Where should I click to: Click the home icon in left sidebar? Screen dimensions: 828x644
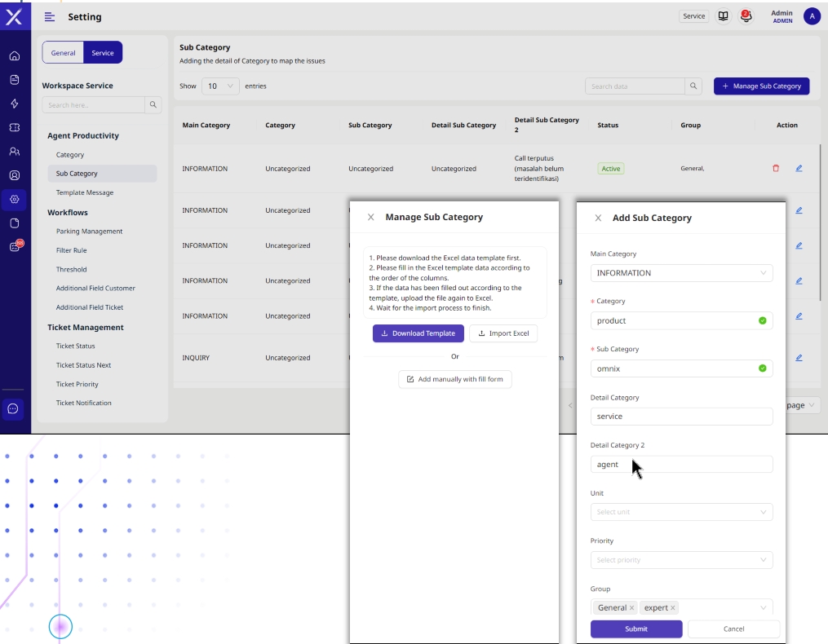tap(14, 56)
